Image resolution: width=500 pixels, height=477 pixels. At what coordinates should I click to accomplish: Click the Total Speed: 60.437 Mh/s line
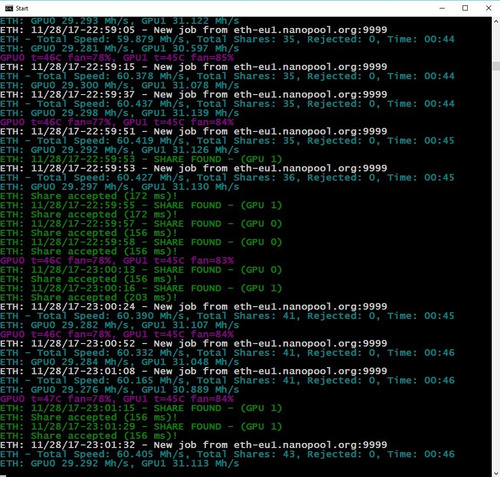point(227,104)
